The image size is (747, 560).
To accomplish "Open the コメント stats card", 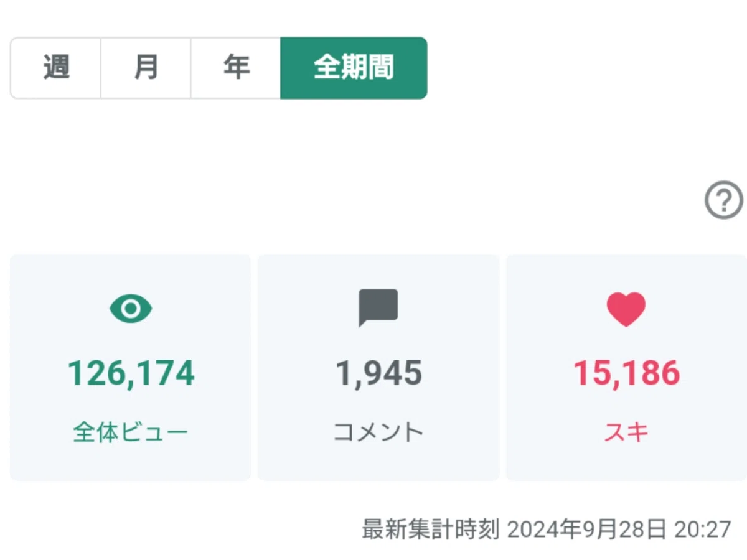I will [378, 367].
